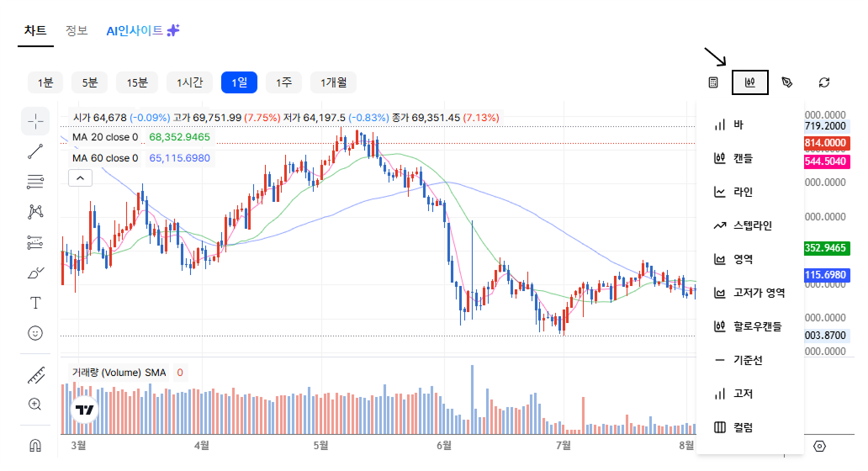
Task: Activate the zoom in tool
Action: click(x=35, y=405)
